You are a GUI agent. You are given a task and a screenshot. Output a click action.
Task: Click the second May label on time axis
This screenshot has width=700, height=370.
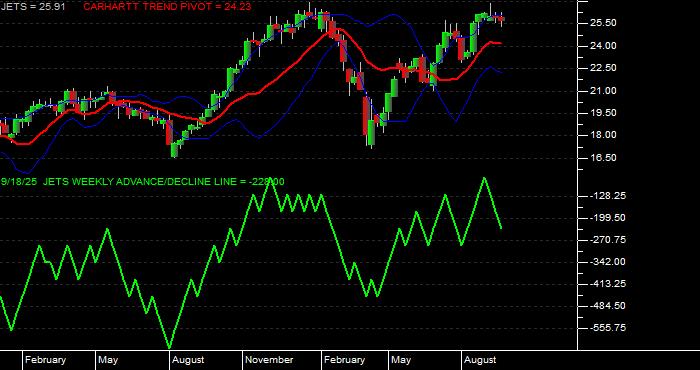[401, 360]
